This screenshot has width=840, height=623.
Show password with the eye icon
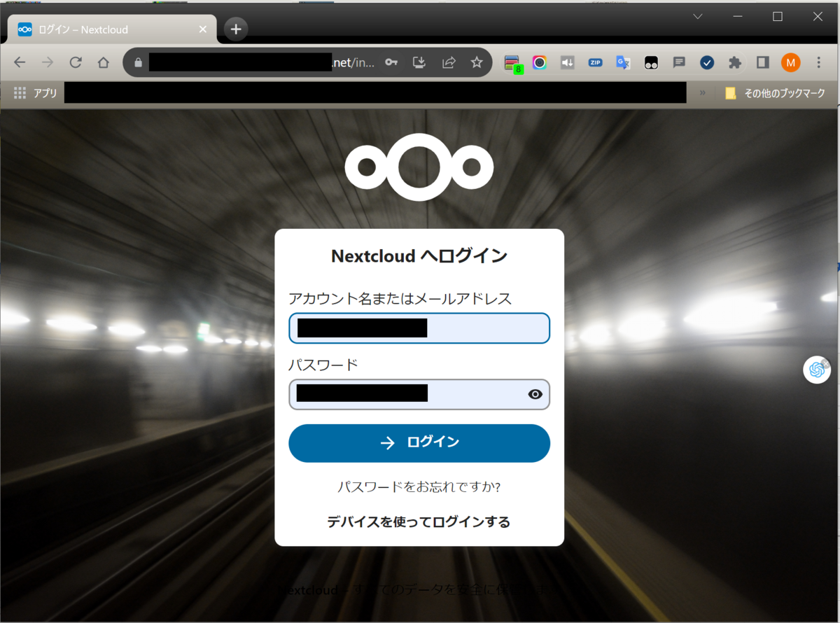pos(535,394)
